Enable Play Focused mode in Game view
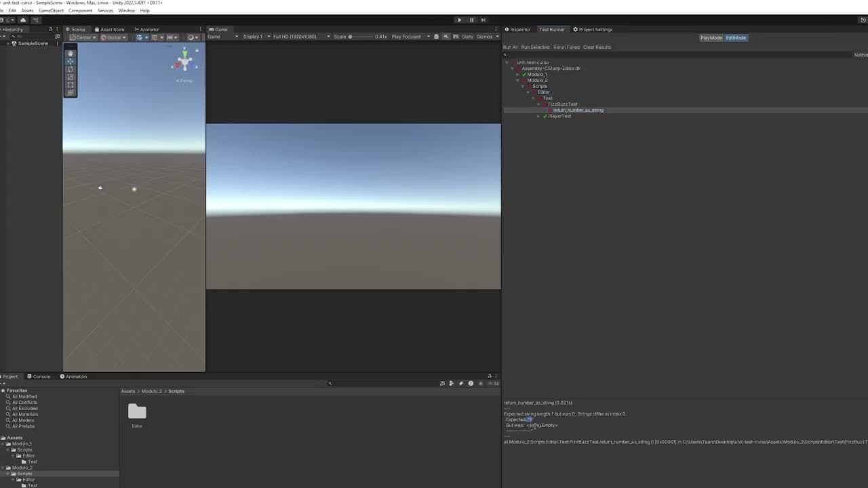868x488 pixels. coord(406,37)
